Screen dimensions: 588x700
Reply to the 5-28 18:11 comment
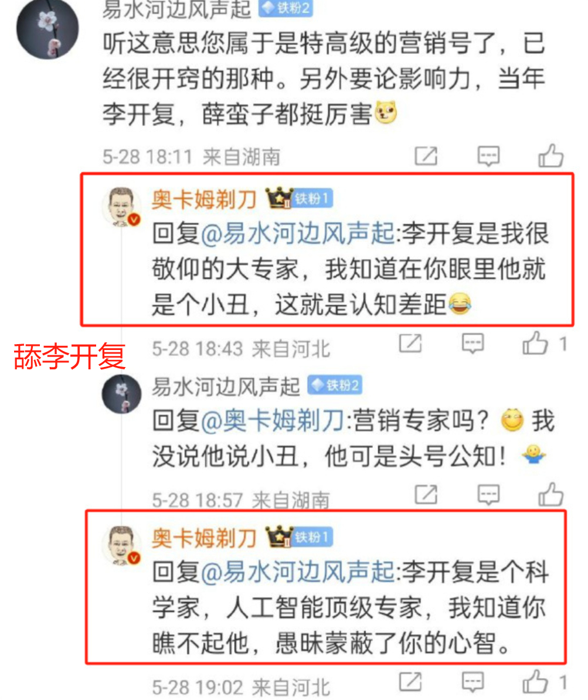pos(488,157)
